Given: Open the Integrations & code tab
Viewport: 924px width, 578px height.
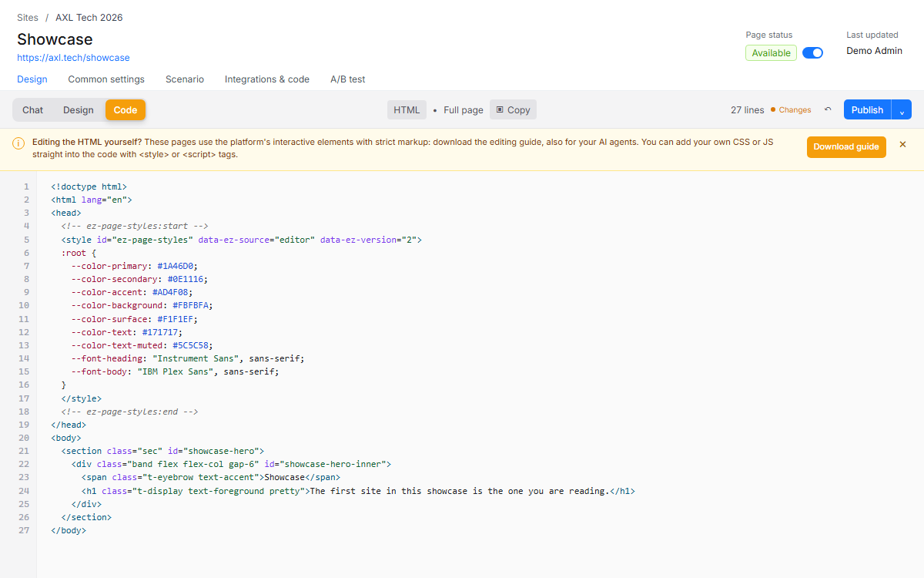Looking at the screenshot, I should [x=267, y=79].
